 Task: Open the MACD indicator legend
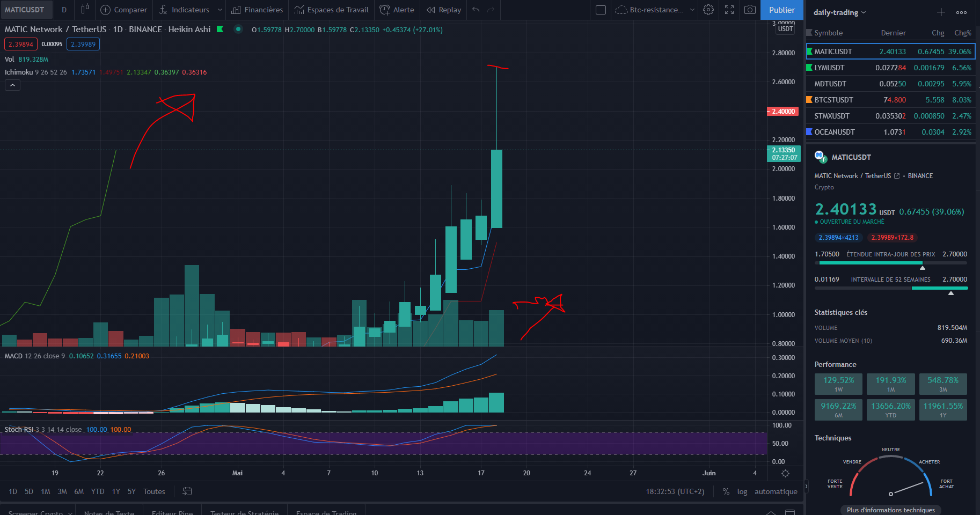pyautogui.click(x=13, y=356)
